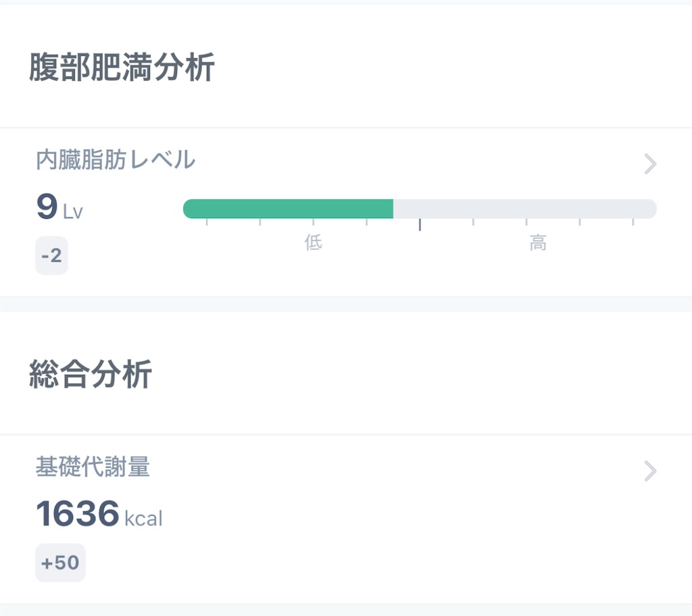Viewport: 692px width, 616px height.
Task: Select the -2 change badge
Action: click(51, 255)
